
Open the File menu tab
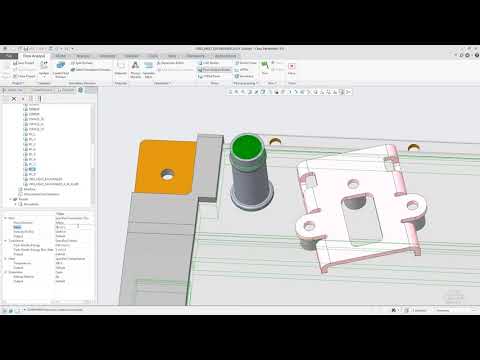(9, 56)
